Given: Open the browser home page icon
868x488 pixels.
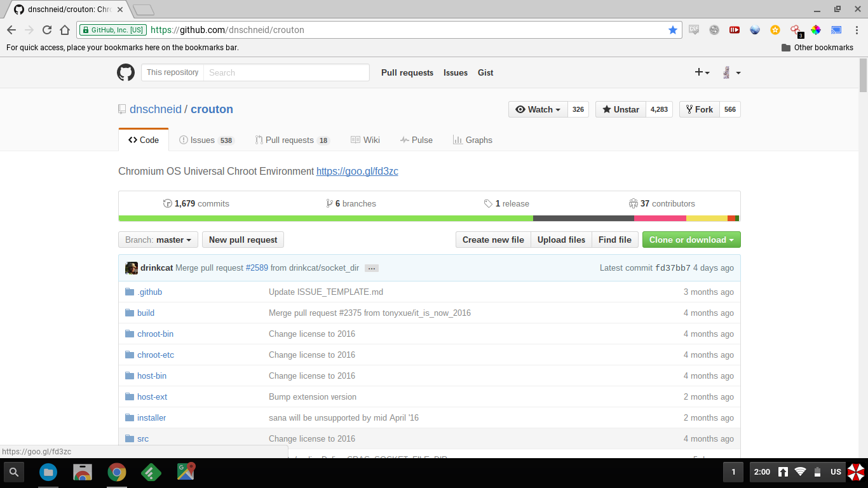Looking at the screenshot, I should tap(65, 30).
